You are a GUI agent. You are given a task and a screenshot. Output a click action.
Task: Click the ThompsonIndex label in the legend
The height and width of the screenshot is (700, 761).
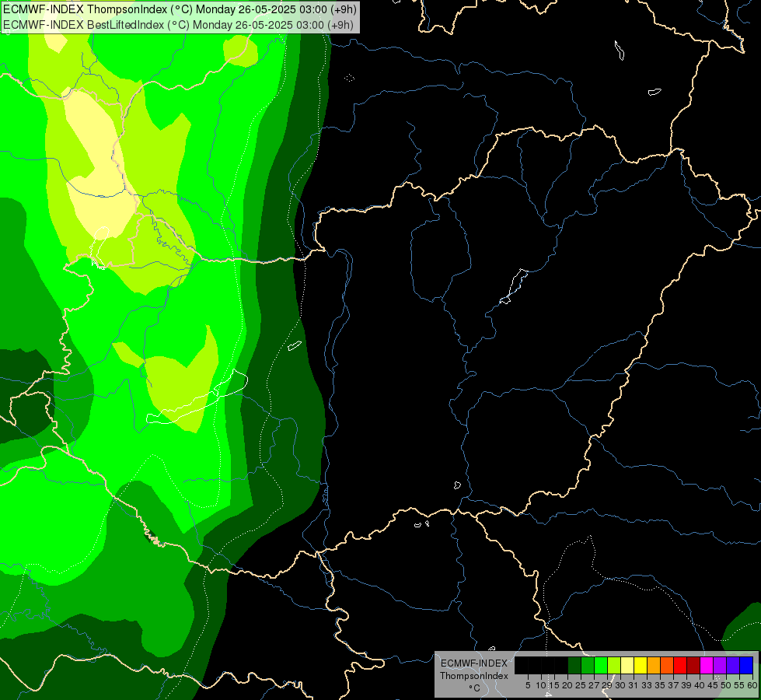[x=474, y=676]
